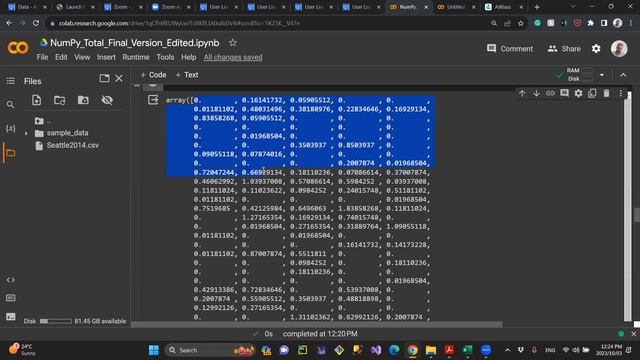Select the Files folder icon in sidebar

[x=11, y=153]
